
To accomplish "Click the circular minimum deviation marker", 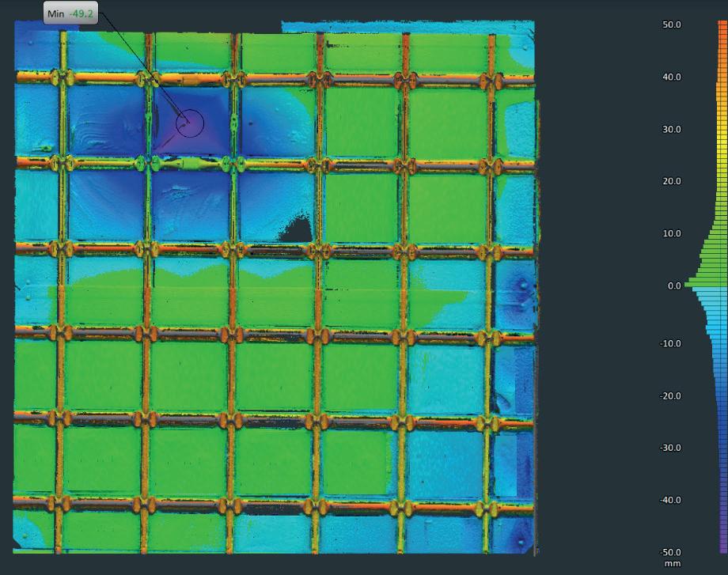I will point(190,123).
